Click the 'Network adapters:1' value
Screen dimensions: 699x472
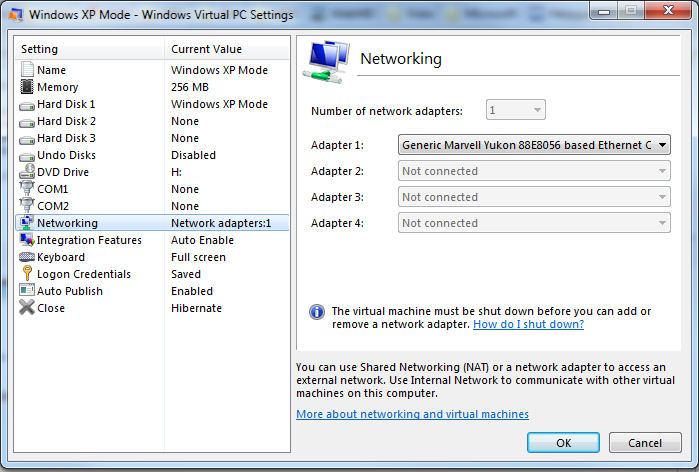pyautogui.click(x=221, y=223)
